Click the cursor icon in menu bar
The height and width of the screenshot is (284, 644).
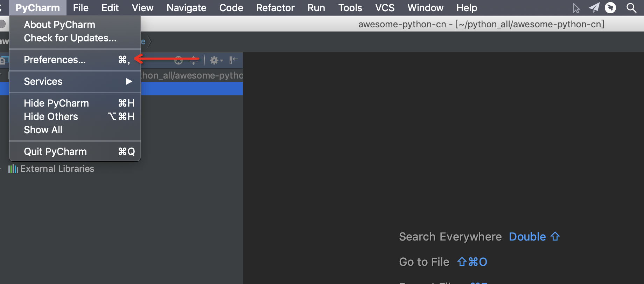[x=576, y=8]
